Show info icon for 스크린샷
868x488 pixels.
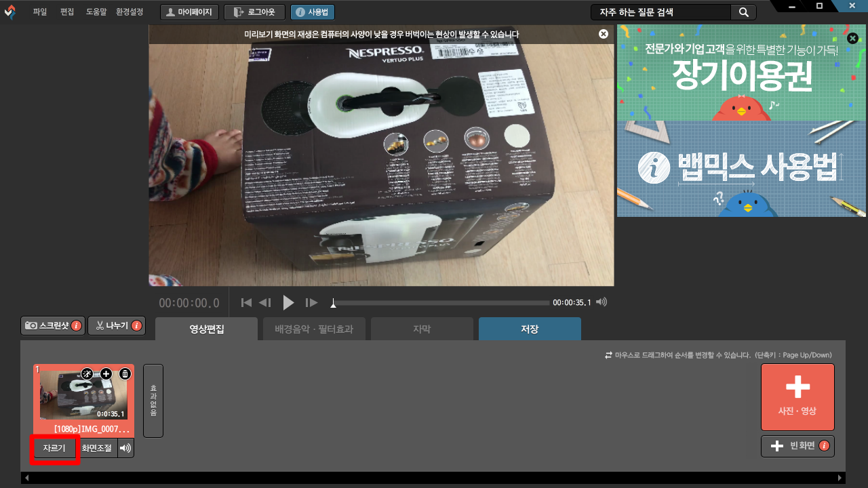[x=77, y=326]
